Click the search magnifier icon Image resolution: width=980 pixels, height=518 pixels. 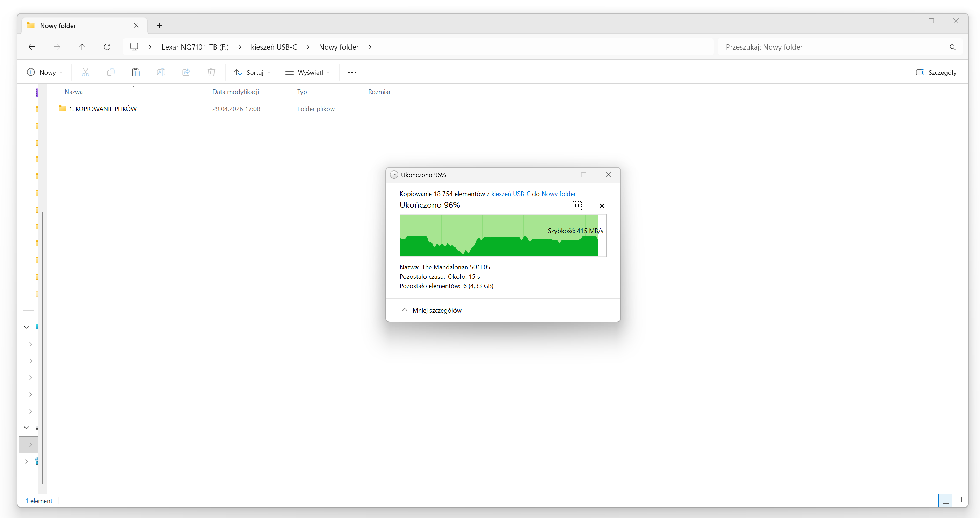pos(952,47)
